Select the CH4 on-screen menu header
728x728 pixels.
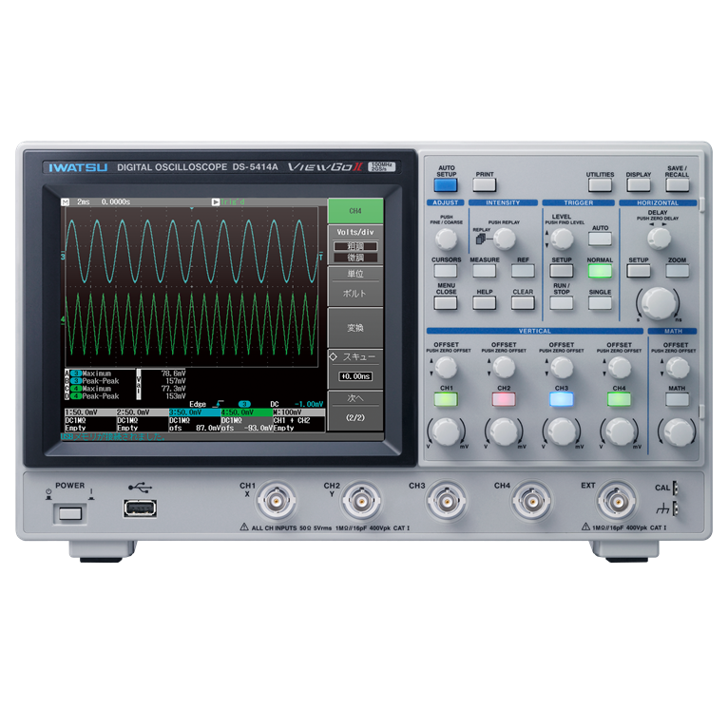coord(355,211)
